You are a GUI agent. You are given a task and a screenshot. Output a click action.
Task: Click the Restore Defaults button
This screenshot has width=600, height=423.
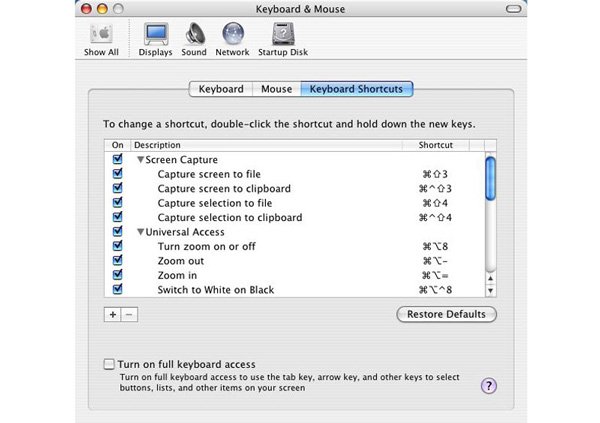click(x=446, y=314)
